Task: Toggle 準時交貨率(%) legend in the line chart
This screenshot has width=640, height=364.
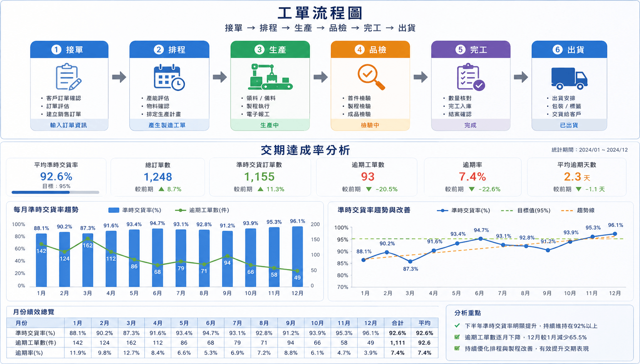Action: pyautogui.click(x=464, y=210)
